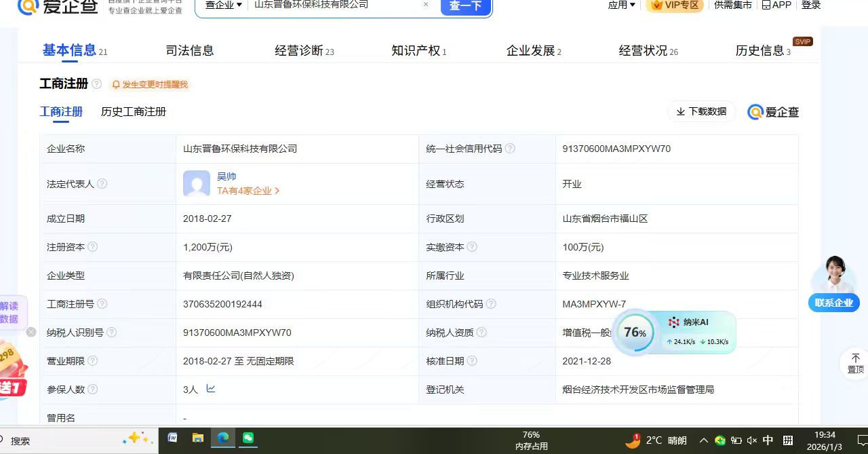The height and width of the screenshot is (454, 868).
Task: Click the 有限责任公司(自然人独资) value
Action: pos(239,276)
